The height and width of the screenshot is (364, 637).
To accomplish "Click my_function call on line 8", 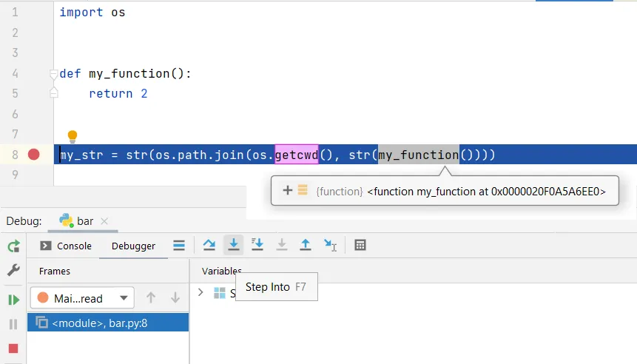I will point(419,155).
